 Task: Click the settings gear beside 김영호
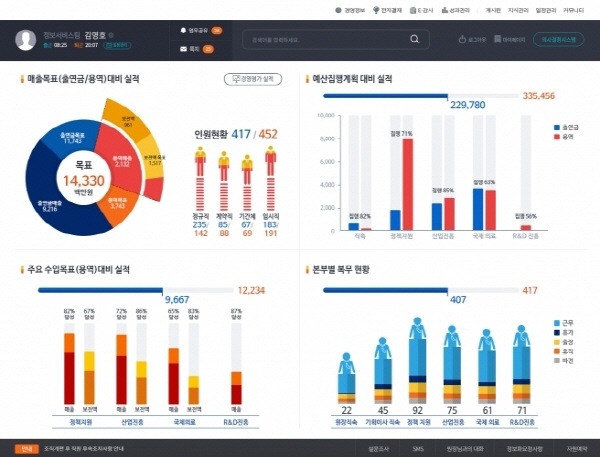pos(111,36)
